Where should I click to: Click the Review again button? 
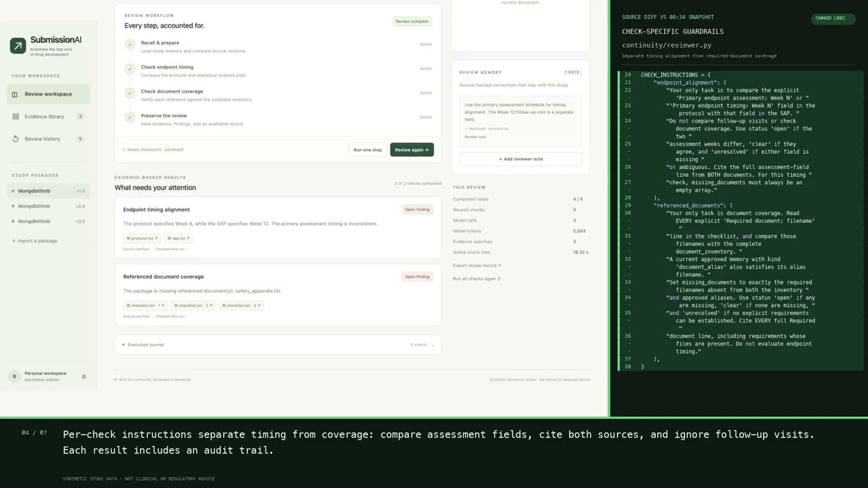[x=412, y=150]
